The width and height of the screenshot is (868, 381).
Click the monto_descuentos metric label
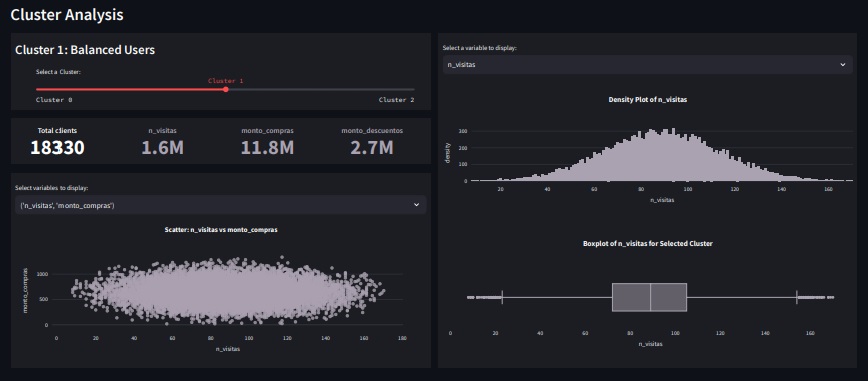(371, 131)
